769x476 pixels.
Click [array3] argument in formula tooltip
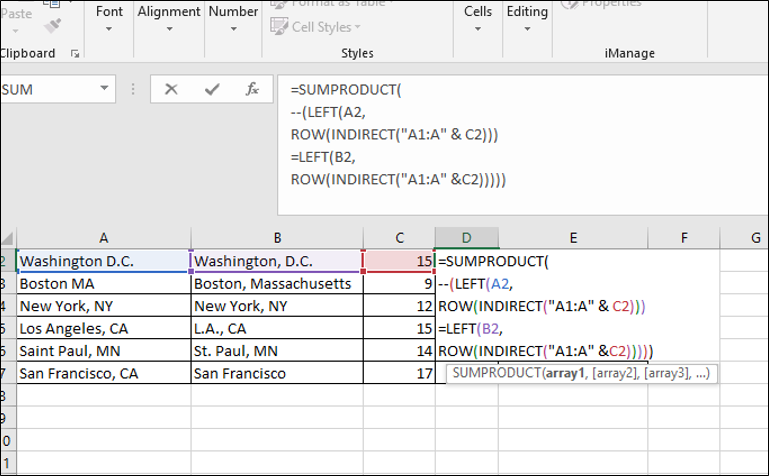click(x=666, y=374)
